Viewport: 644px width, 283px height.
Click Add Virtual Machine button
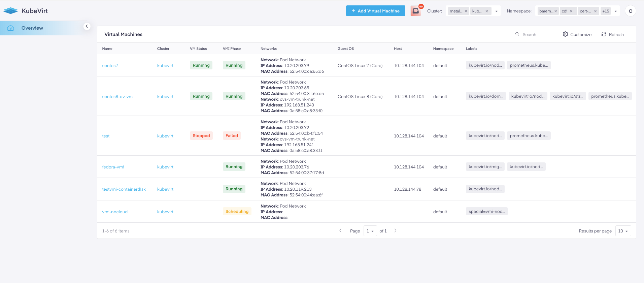point(376,11)
